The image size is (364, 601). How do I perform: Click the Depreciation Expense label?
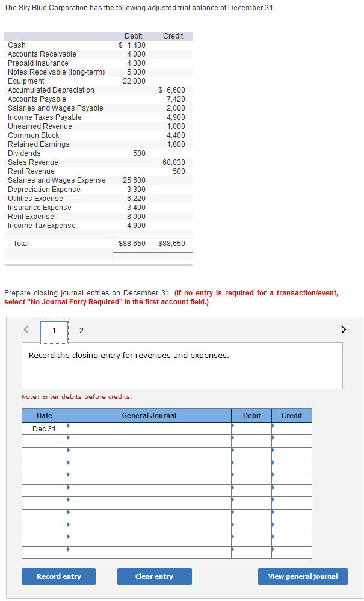44,190
